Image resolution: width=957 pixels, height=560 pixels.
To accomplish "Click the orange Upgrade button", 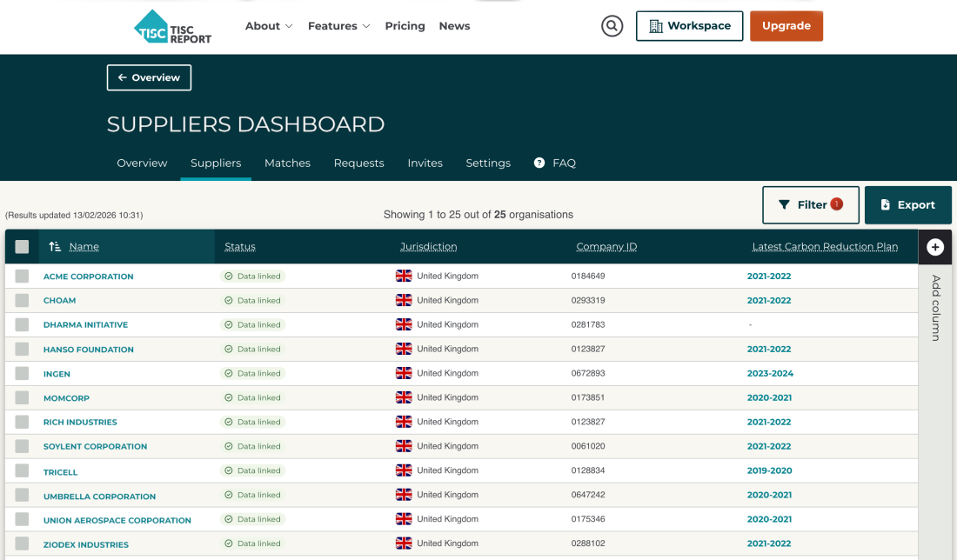I will 786,26.
